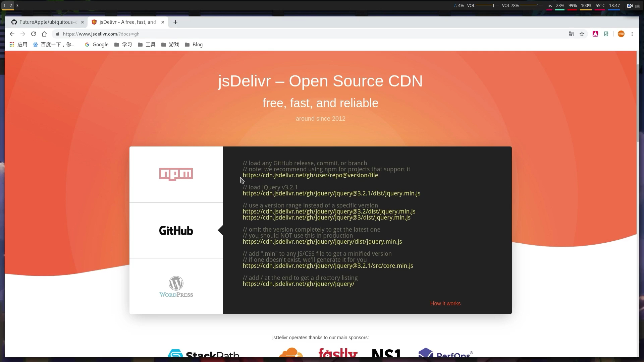Open the How it works link
The width and height of the screenshot is (644, 362).
pos(445,303)
